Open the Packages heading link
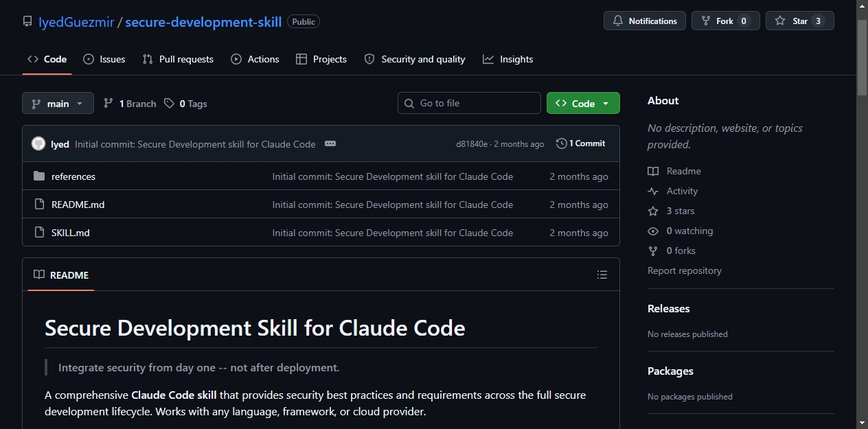 (670, 371)
